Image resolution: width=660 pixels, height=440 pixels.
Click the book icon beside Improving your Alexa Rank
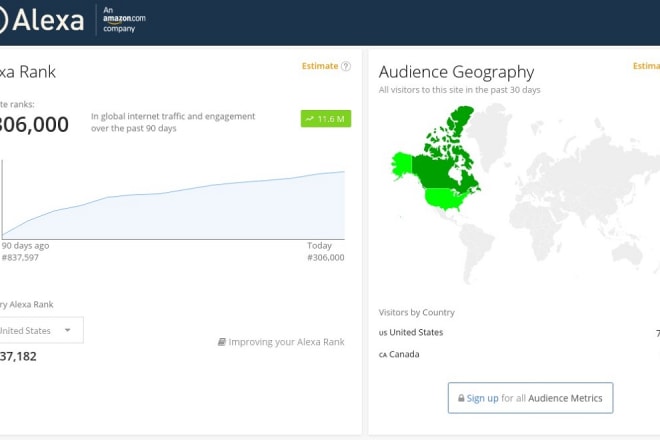coord(221,342)
